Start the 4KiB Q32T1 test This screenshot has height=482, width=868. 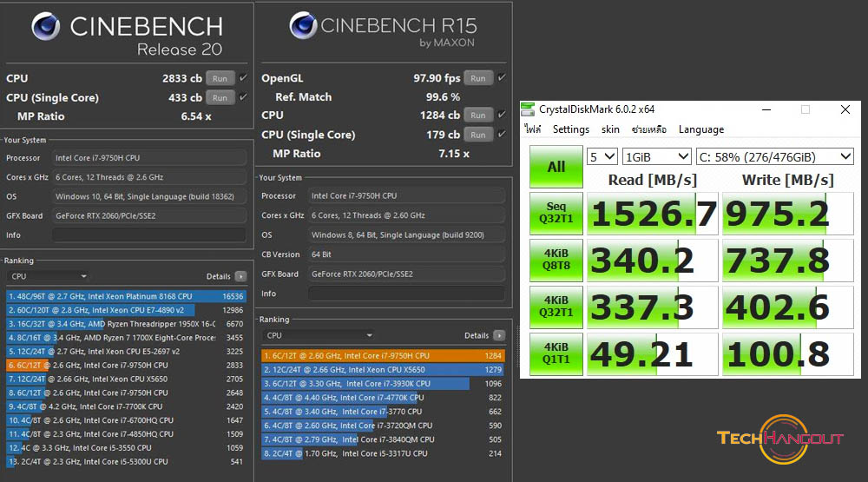[556, 307]
